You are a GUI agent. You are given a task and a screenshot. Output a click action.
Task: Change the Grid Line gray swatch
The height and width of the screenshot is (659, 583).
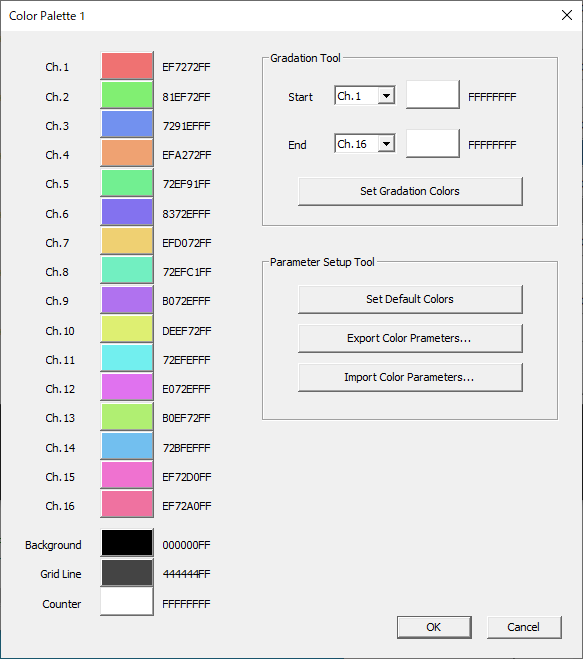tap(127, 572)
